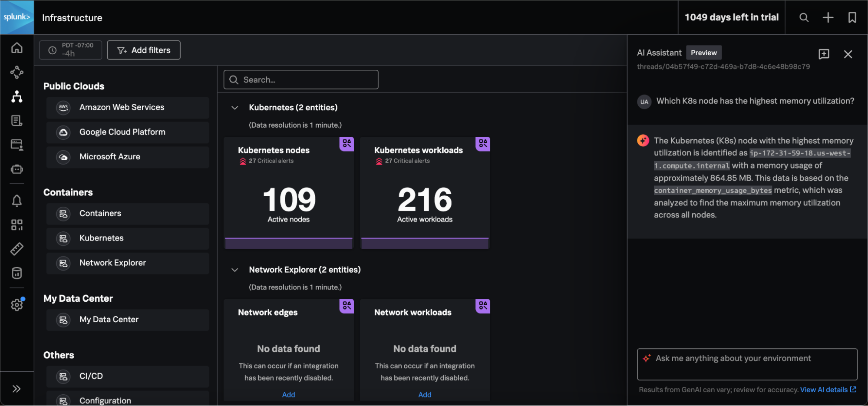Screen dimensions: 868x406
Task: Open the Dashboards grid icon
Action: pyautogui.click(x=17, y=225)
